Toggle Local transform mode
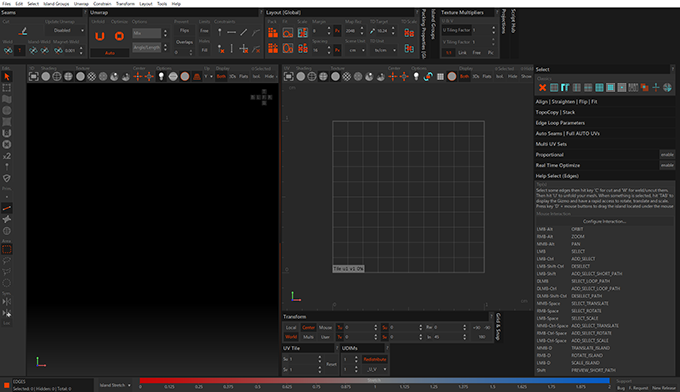The height and width of the screenshot is (392, 680). tap(291, 327)
